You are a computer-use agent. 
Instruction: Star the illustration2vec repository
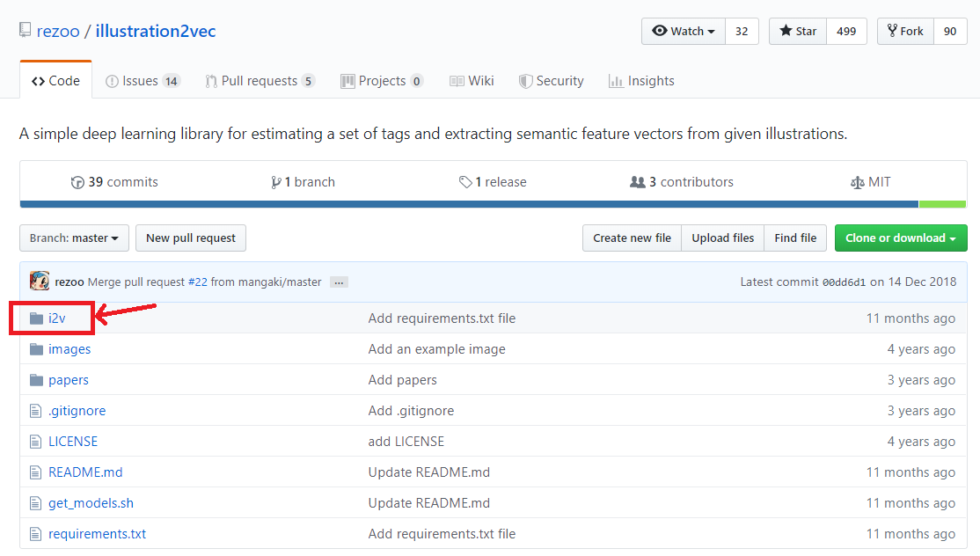(x=798, y=32)
